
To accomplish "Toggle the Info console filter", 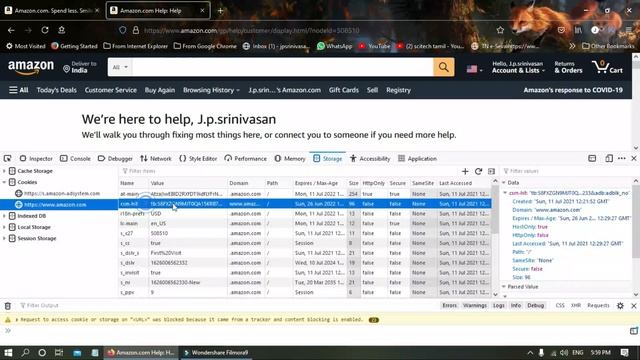I will click(516, 306).
